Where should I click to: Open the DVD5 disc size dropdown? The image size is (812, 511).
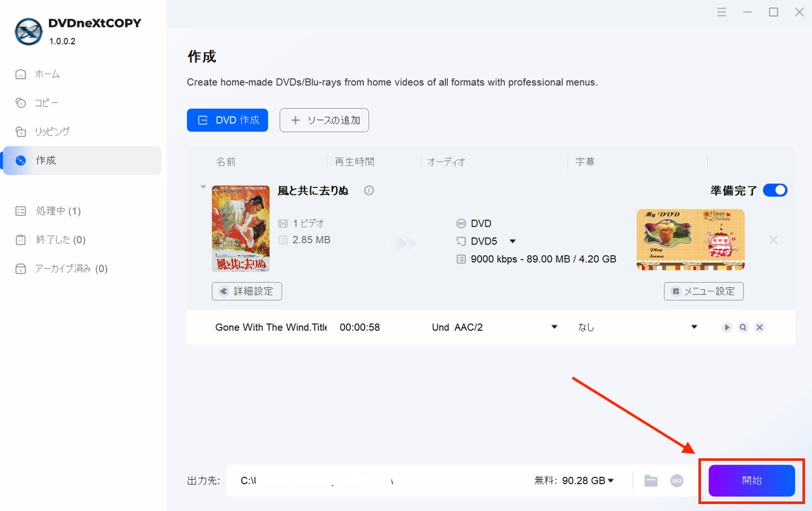click(x=513, y=241)
